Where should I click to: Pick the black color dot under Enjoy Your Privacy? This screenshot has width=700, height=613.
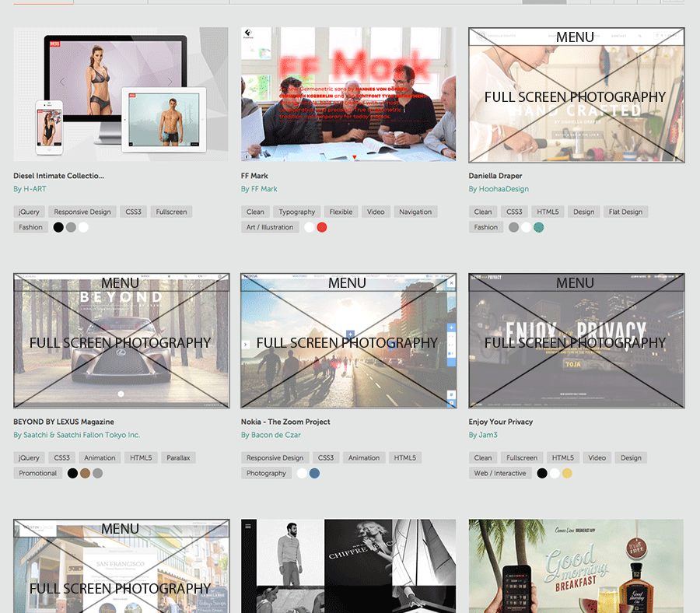point(541,473)
